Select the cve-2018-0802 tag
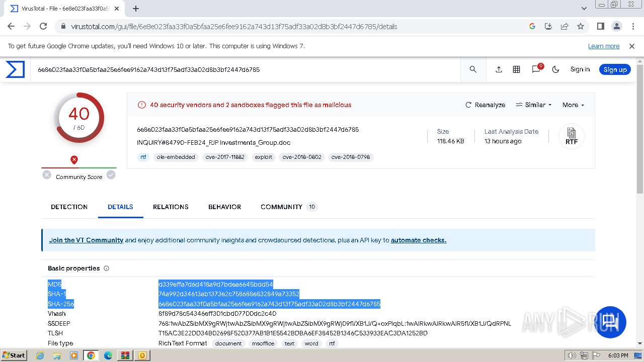This screenshot has height=362, width=644. (302, 157)
